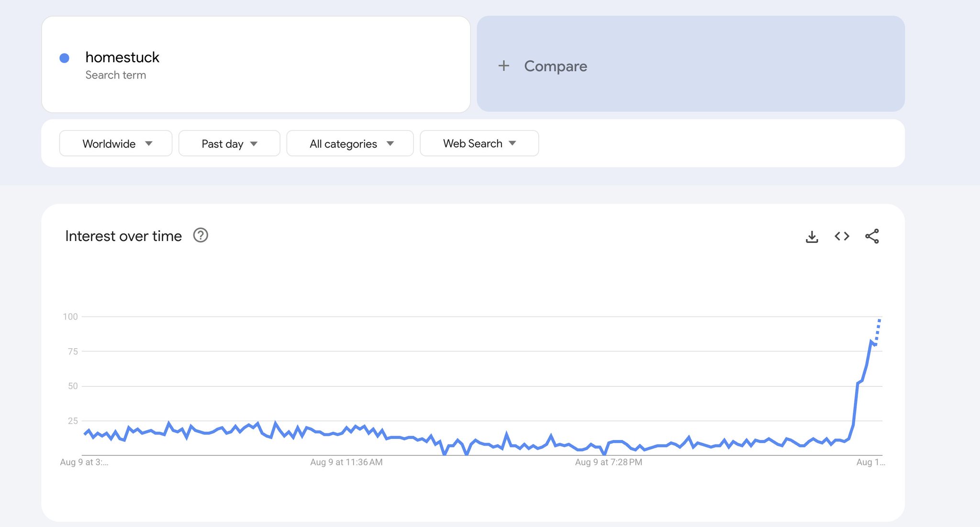Open the embed code icon
980x527 pixels.
click(x=842, y=236)
